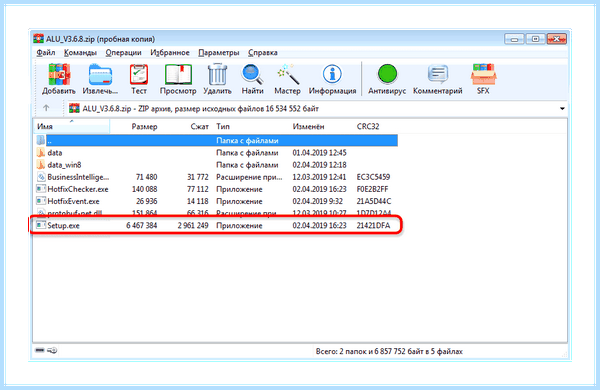This screenshot has height=390, width=600.
Task: Select the 'Setup.exe' file name
Action: point(64,225)
